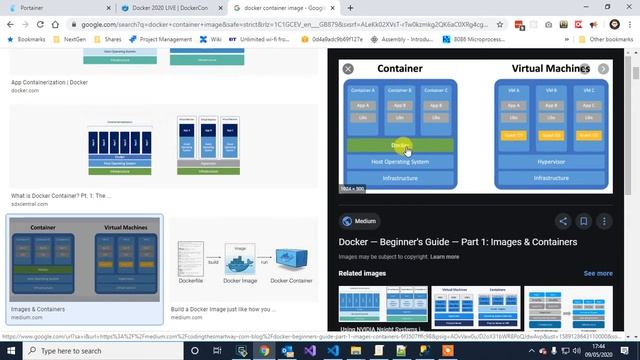Open the Container vs Virtual Machines preview

[x=476, y=126]
